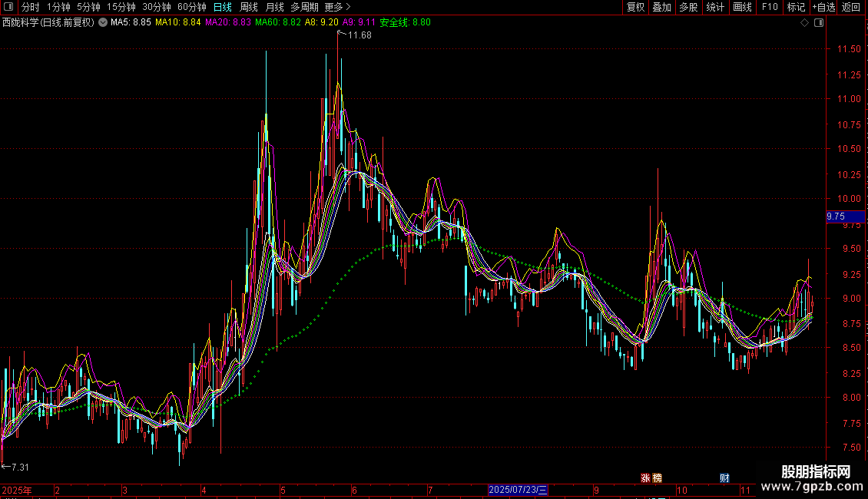The width and height of the screenshot is (868, 499).
Task: Click the MA20: 8.83 indicator label
Action: 227,22
